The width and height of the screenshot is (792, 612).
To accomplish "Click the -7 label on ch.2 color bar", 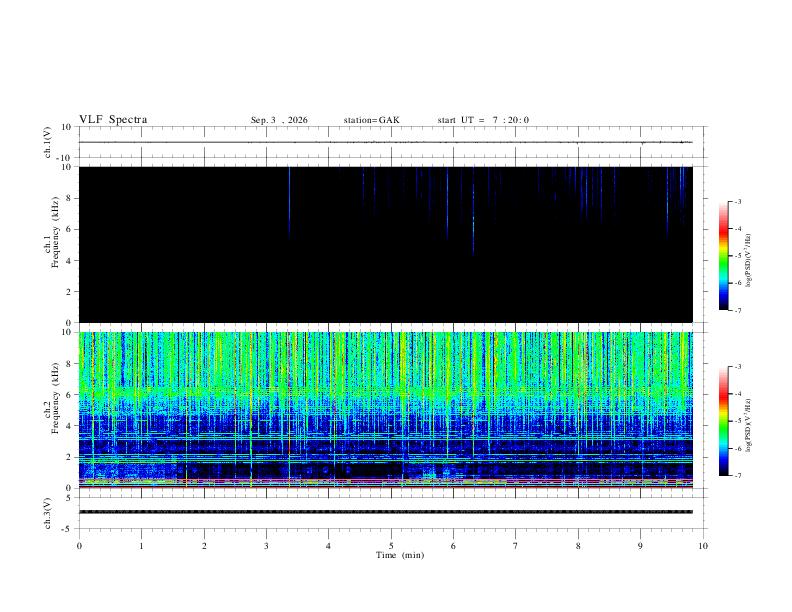I will (737, 476).
